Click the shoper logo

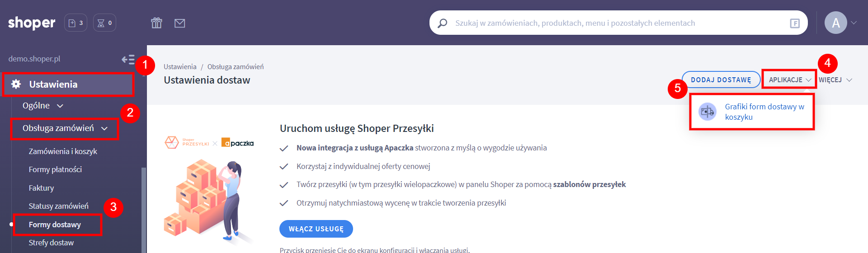[32, 23]
